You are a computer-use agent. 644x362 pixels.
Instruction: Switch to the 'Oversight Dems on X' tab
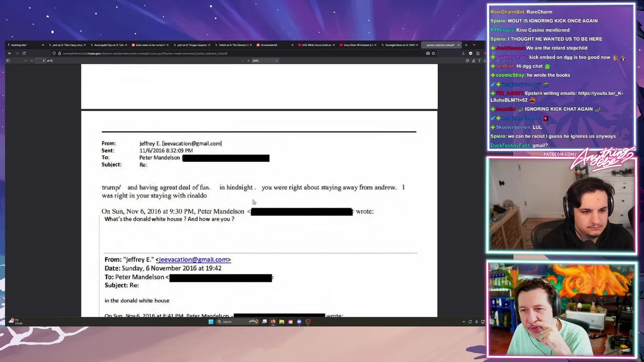click(x=398, y=45)
